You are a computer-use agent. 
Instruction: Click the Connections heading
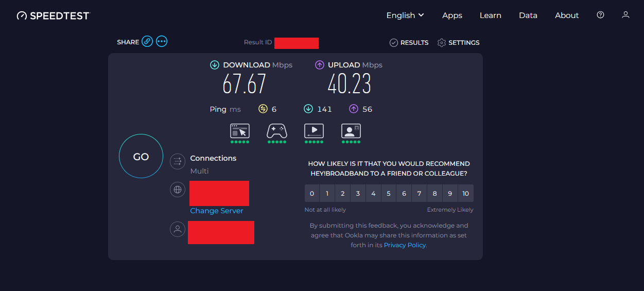(x=213, y=158)
